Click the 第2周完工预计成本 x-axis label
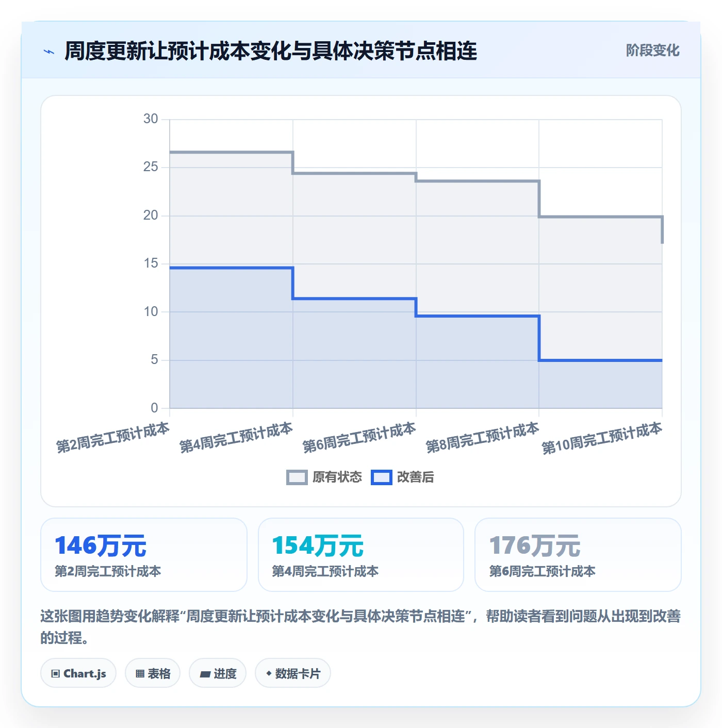This screenshot has height=728, width=722. 113,438
